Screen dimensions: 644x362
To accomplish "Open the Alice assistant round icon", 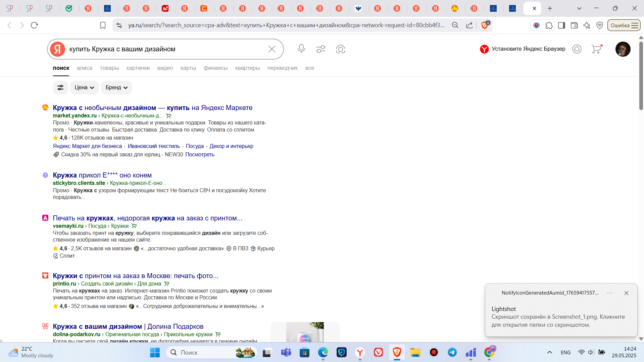I will pos(577,49).
